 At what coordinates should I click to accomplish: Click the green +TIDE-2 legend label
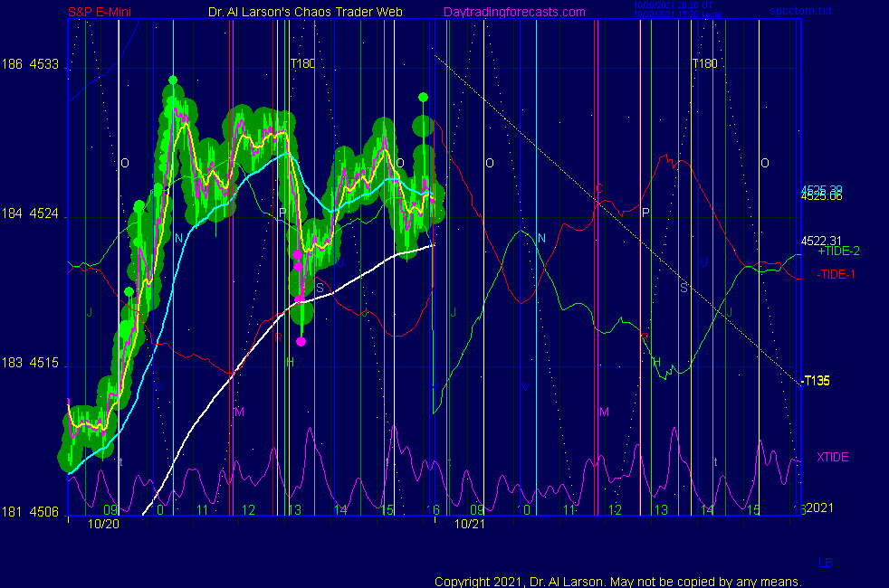tap(838, 251)
